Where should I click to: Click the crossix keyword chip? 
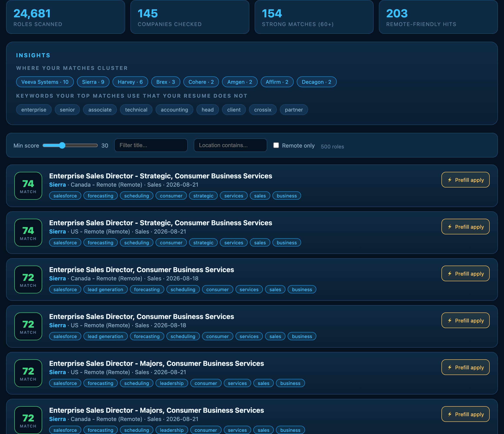(263, 110)
